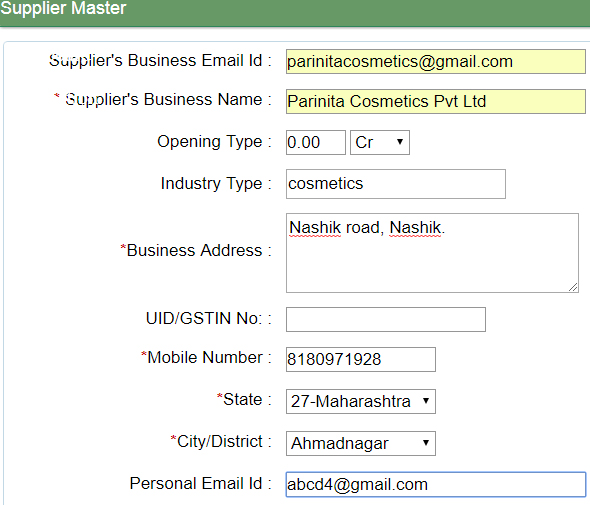Image resolution: width=590 pixels, height=505 pixels.
Task: Click the Supplier Master header title
Action: [x=63, y=8]
